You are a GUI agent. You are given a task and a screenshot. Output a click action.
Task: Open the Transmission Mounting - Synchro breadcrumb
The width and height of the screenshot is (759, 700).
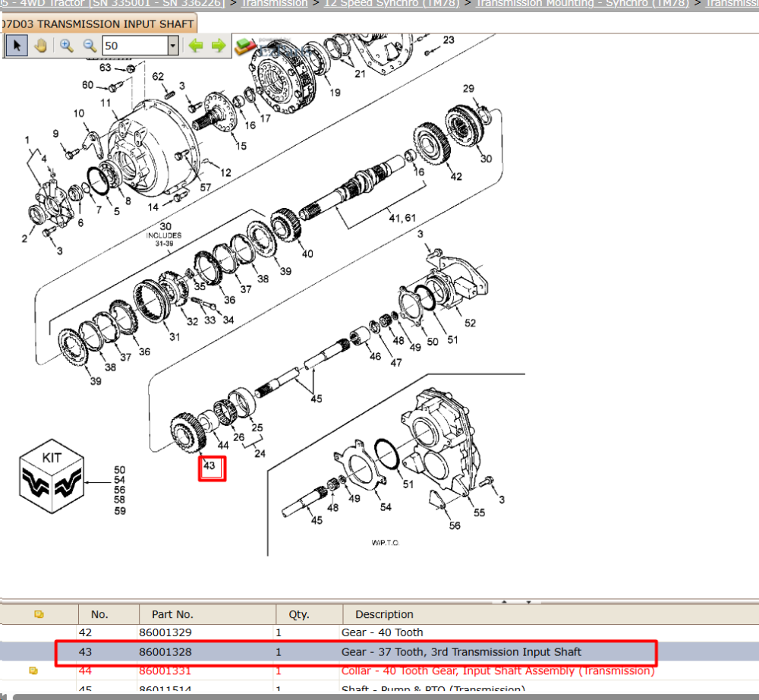pyautogui.click(x=582, y=3)
